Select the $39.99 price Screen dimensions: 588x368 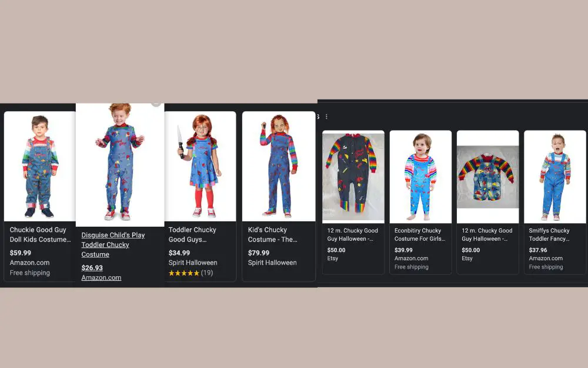(x=403, y=250)
